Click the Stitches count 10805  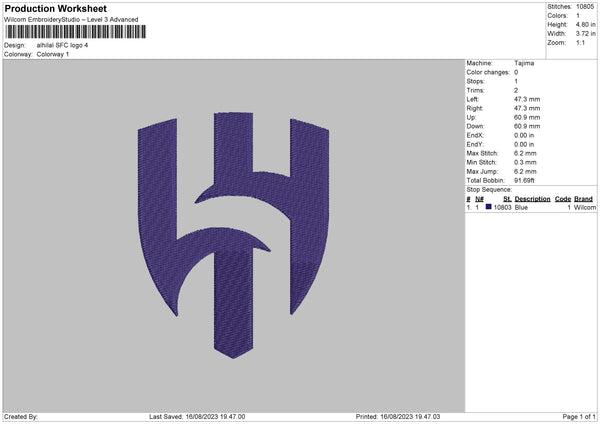(585, 7)
